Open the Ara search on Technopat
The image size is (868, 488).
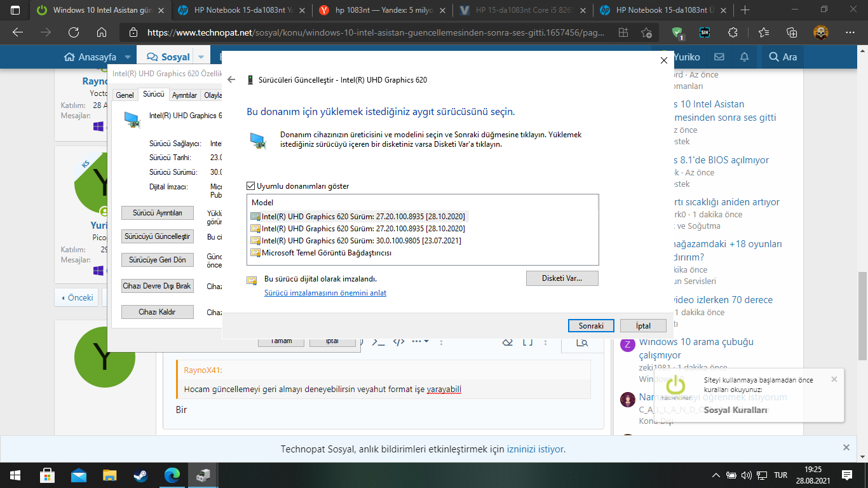point(783,57)
